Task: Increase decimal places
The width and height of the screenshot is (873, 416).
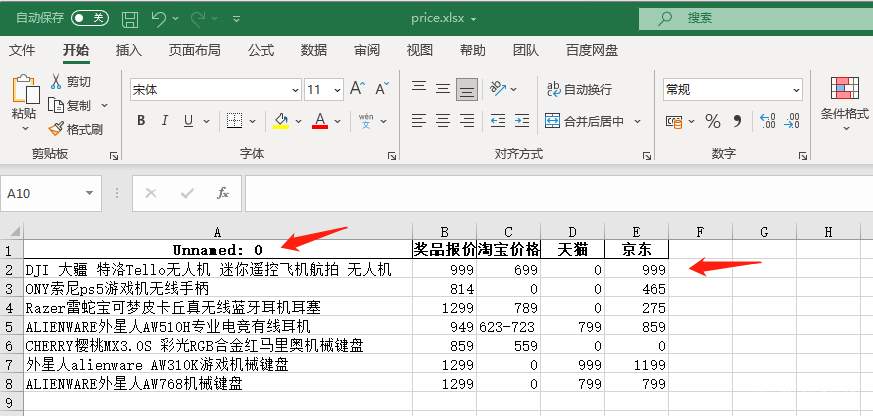Action: (x=767, y=121)
